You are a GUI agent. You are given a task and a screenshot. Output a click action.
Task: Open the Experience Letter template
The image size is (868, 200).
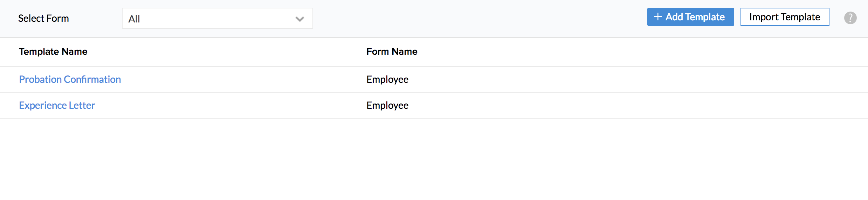[x=57, y=105]
